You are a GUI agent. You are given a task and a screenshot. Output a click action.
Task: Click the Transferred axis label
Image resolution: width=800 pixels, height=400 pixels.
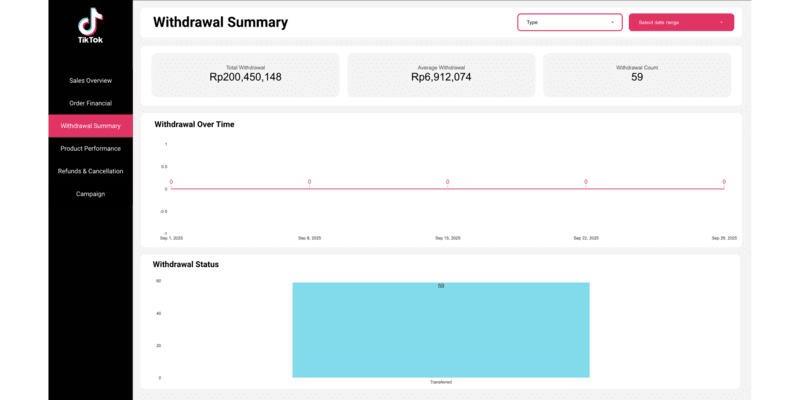(x=441, y=383)
